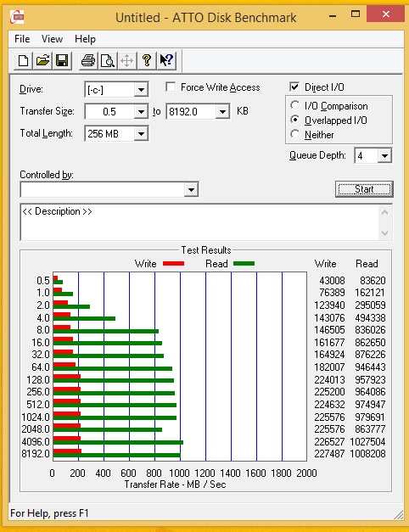Open a saved benchmark file icon
This screenshot has height=532, width=409.
(42, 61)
